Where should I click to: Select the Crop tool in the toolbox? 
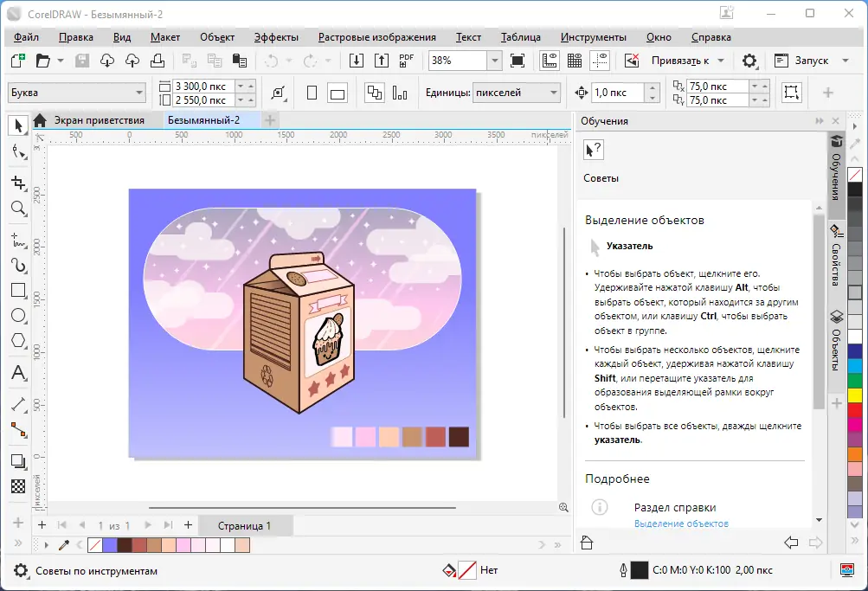(x=18, y=183)
